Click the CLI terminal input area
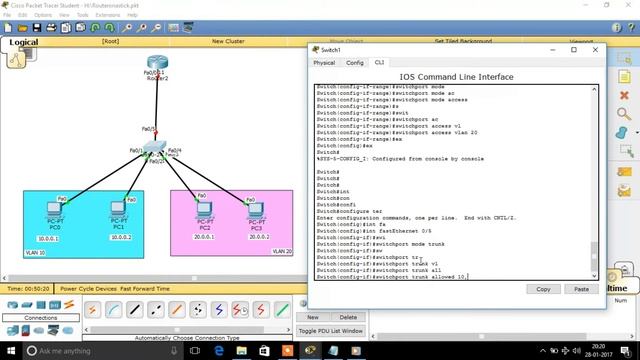The image size is (640, 360). tap(453, 182)
